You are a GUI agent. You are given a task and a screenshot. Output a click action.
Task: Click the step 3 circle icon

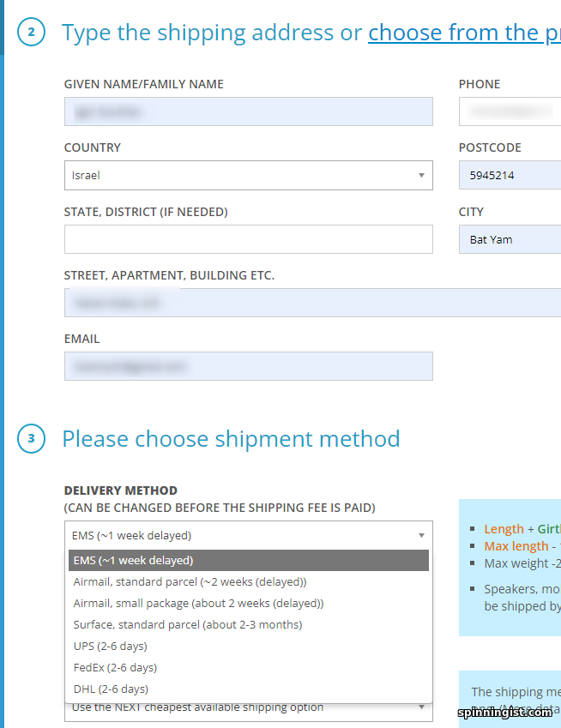coord(31,439)
